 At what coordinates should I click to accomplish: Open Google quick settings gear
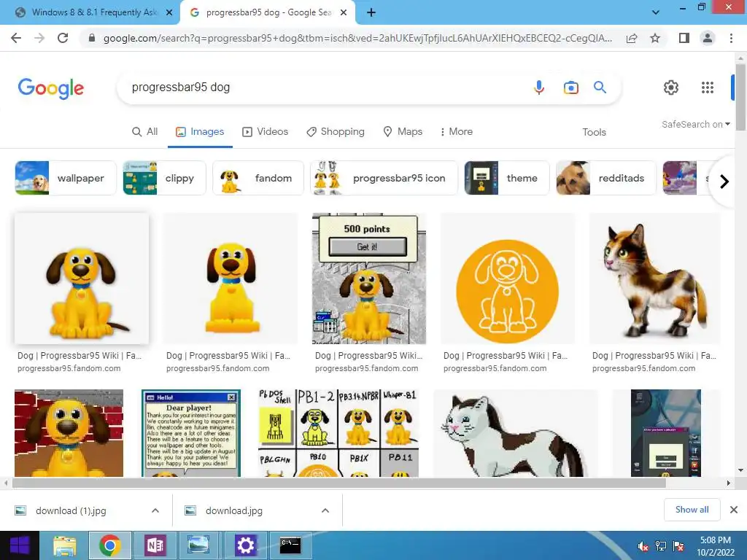coord(671,87)
